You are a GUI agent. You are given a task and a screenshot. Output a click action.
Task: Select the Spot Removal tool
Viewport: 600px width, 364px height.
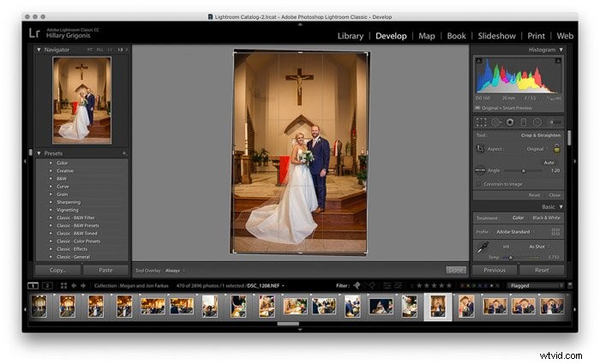pyautogui.click(x=496, y=122)
